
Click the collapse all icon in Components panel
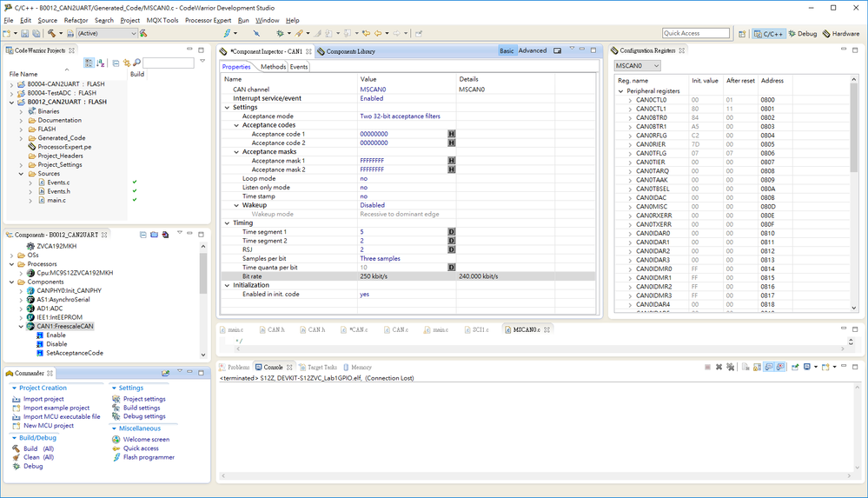point(142,235)
